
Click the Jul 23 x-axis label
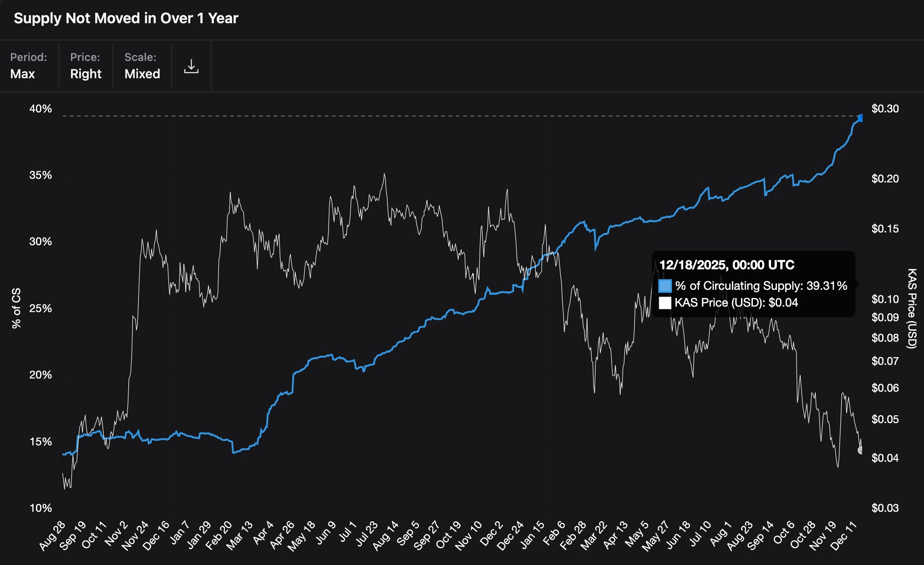tap(367, 534)
